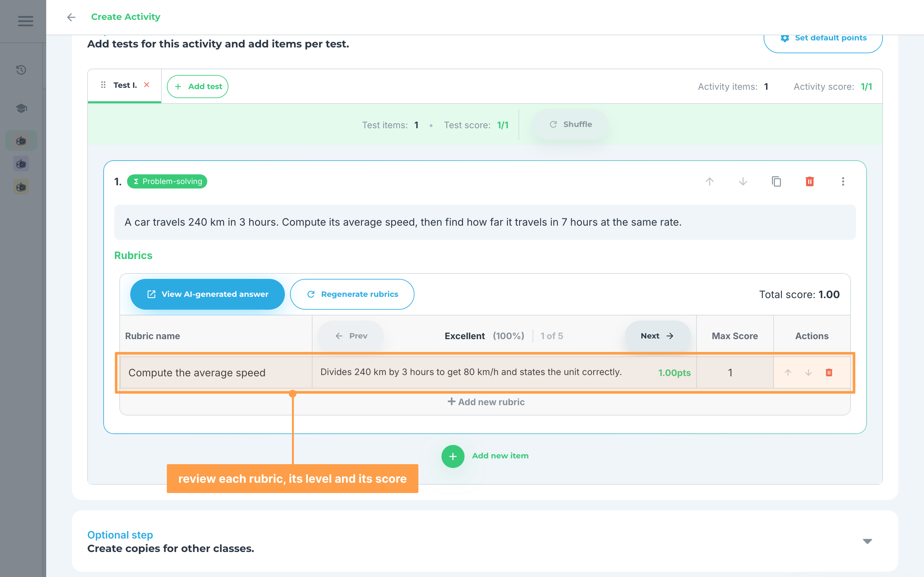Open the hamburger menu
Image resolution: width=924 pixels, height=577 pixels.
25,21
